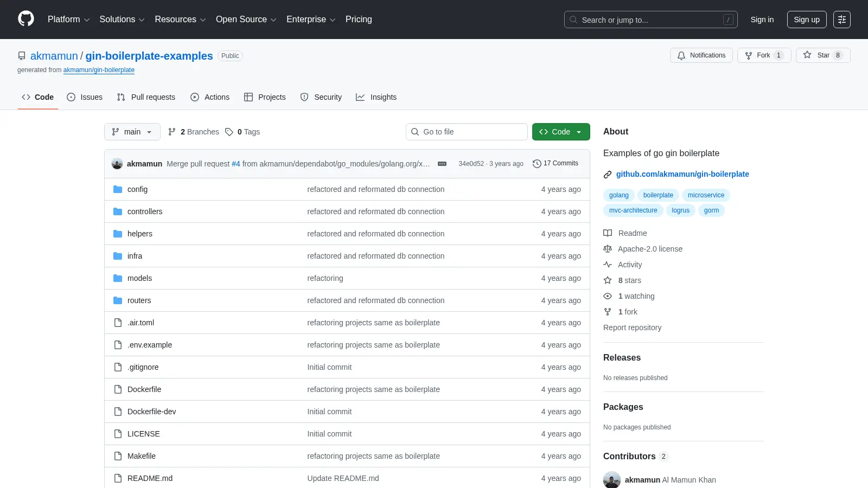Click the file icon beside LICENSE
The width and height of the screenshot is (868, 488).
(118, 434)
